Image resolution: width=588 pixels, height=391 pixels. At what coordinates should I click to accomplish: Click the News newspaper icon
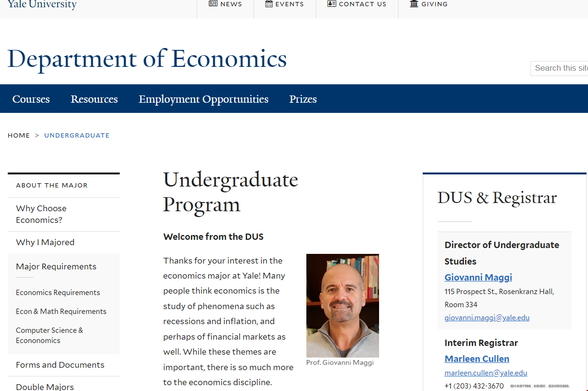[x=213, y=4]
